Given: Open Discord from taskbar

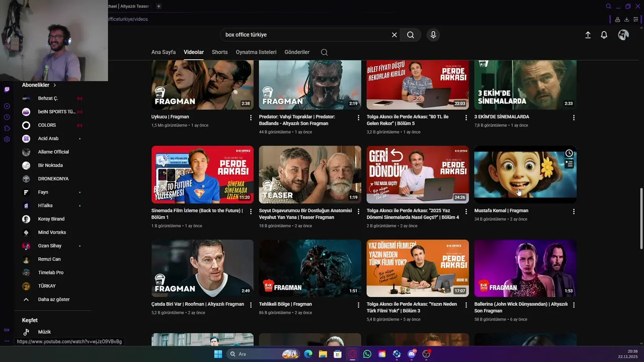Looking at the screenshot, I should pos(412,354).
